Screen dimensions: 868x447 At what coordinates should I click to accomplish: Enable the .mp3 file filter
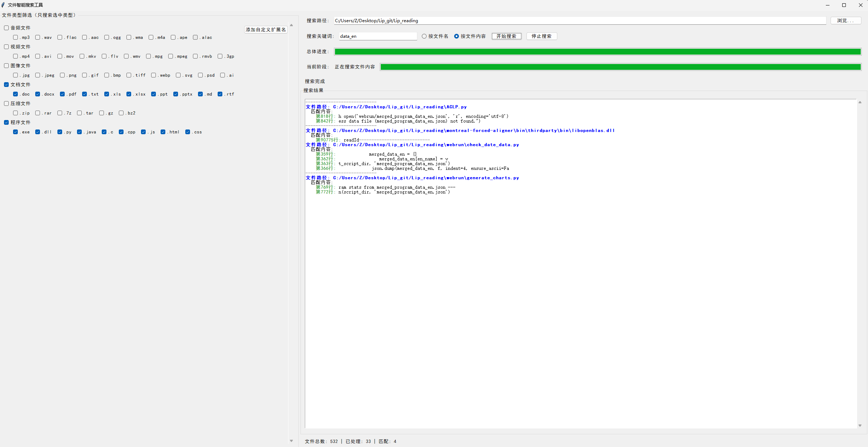tap(16, 37)
